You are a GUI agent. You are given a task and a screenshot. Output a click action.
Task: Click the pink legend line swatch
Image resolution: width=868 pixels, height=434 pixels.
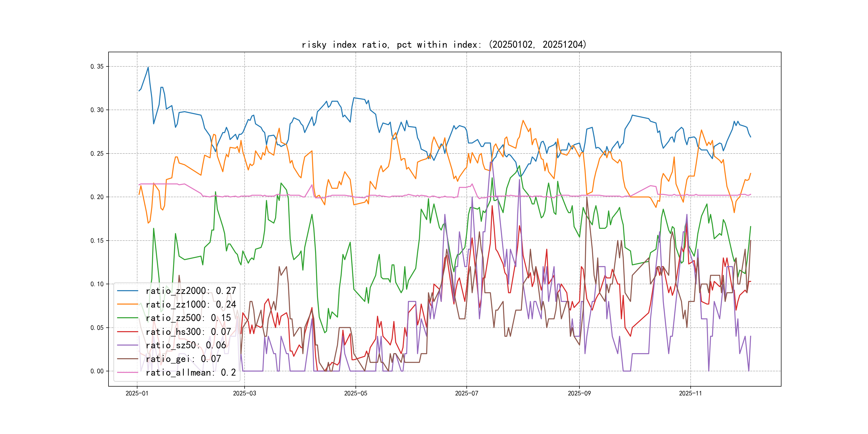(x=128, y=372)
